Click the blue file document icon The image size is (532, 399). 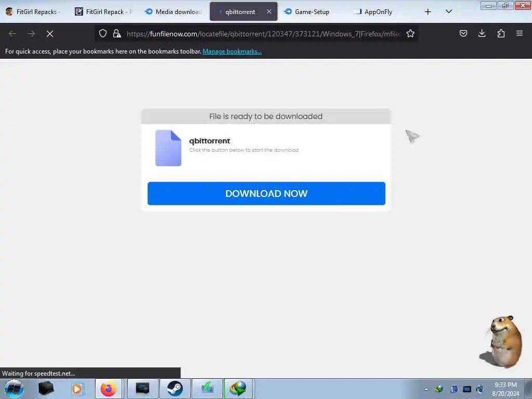pyautogui.click(x=168, y=148)
